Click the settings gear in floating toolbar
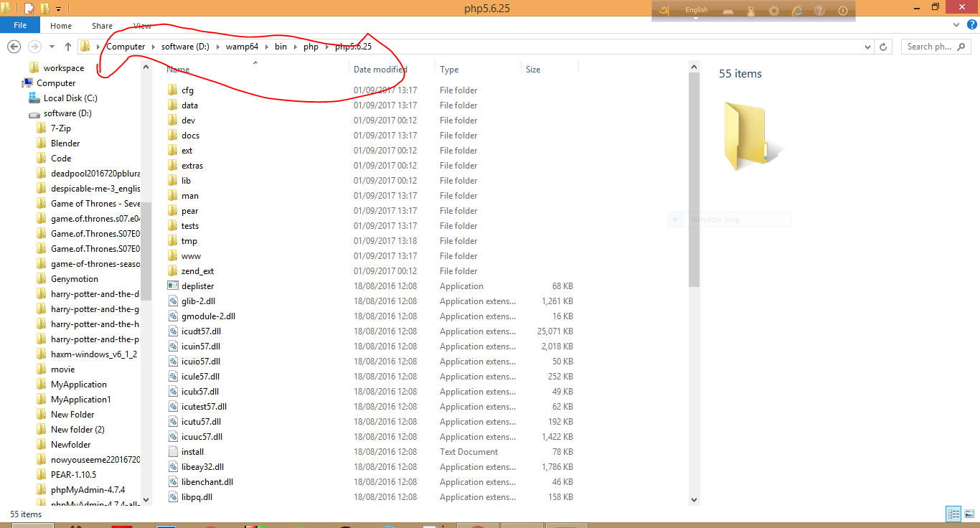The width and height of the screenshot is (980, 528). (773, 11)
